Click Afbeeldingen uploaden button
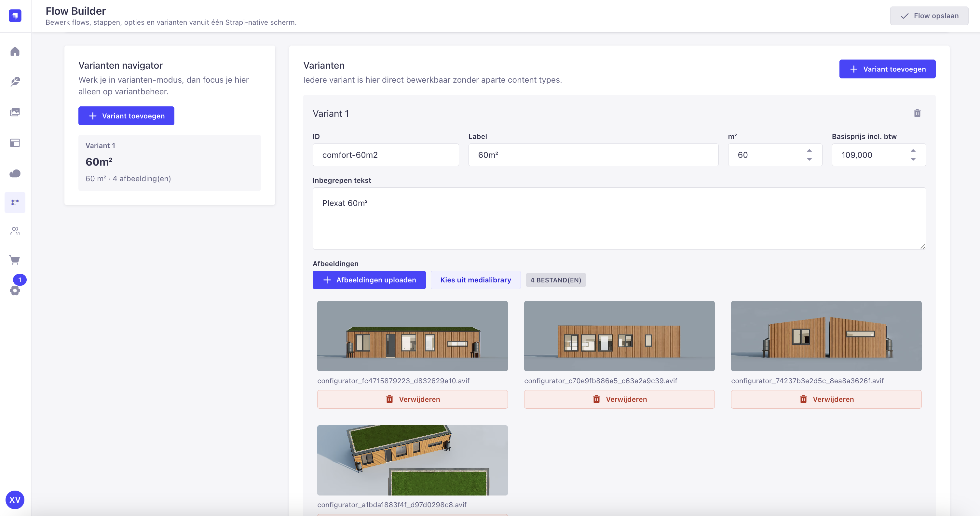Screen dimensions: 980x516 (x=369, y=280)
